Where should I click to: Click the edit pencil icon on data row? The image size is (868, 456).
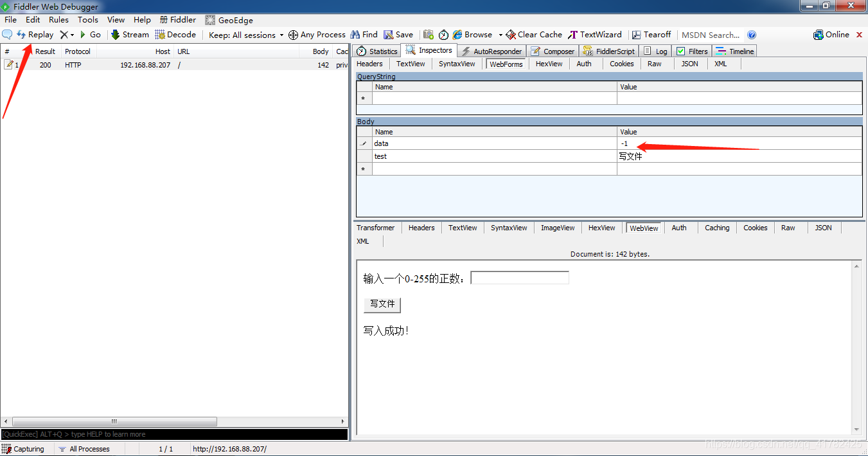[x=364, y=143]
